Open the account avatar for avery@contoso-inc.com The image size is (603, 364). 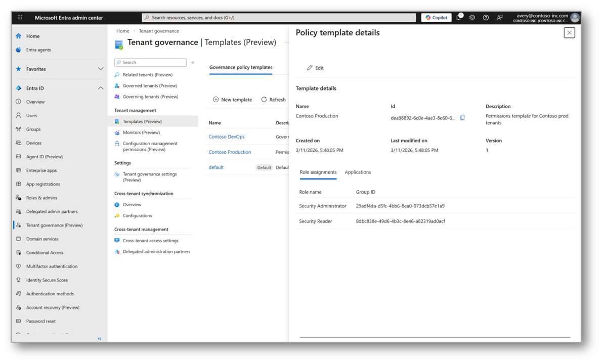(x=575, y=18)
